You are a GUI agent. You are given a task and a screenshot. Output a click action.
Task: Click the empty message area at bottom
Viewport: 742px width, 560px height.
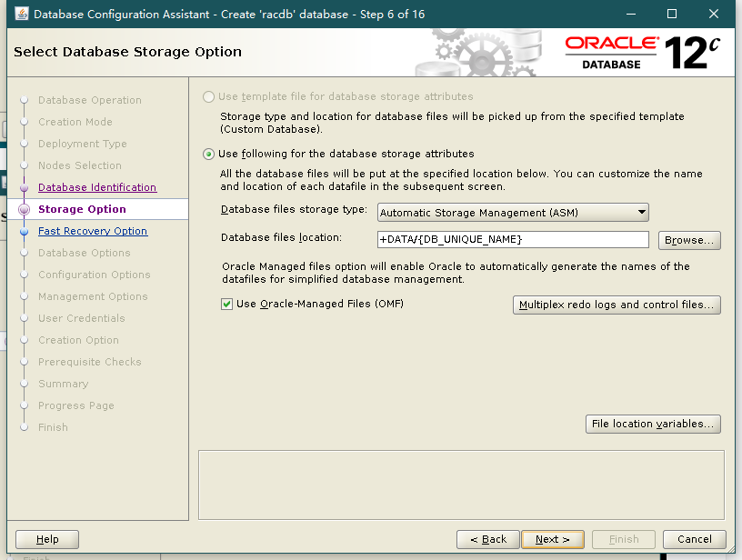coord(461,485)
